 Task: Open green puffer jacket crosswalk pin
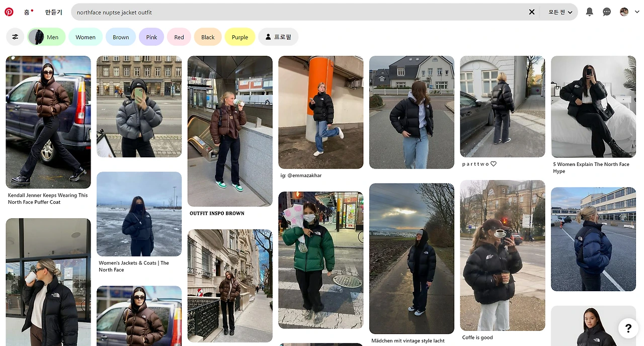pos(321,260)
